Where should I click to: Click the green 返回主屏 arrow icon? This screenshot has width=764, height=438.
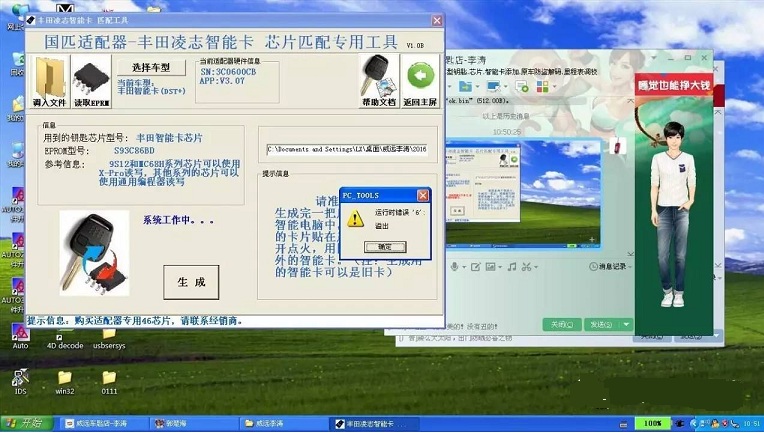point(420,81)
